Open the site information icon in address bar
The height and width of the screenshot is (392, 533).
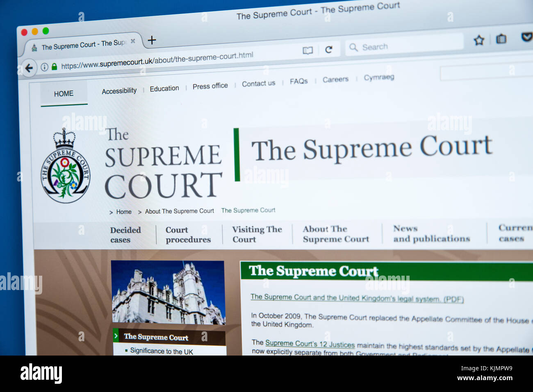(x=44, y=67)
